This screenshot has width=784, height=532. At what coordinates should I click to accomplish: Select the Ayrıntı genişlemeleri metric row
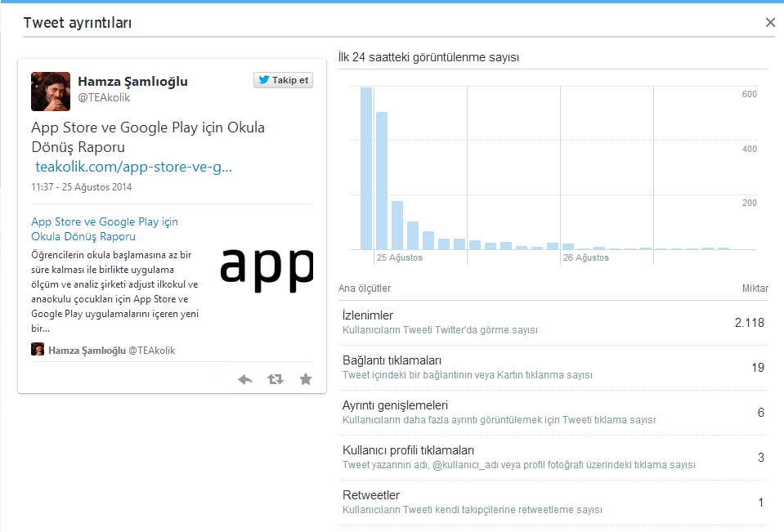(553, 413)
